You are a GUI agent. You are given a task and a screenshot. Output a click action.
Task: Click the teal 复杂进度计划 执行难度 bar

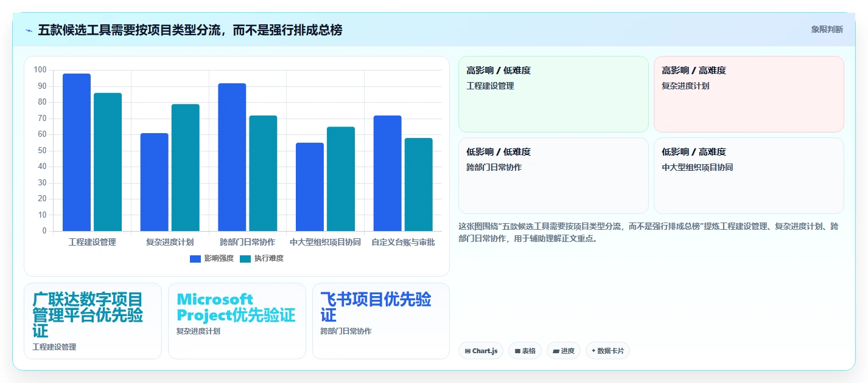[186, 168]
